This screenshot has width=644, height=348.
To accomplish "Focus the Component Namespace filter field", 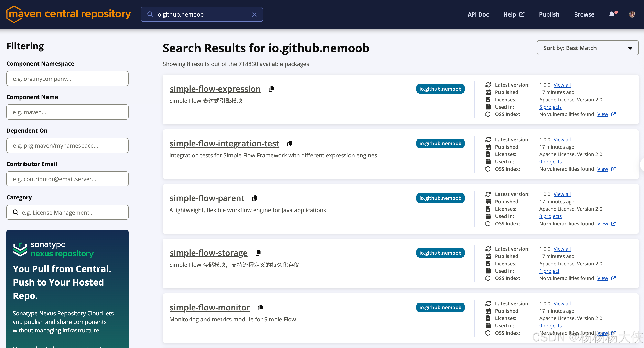I will pyautogui.click(x=67, y=79).
